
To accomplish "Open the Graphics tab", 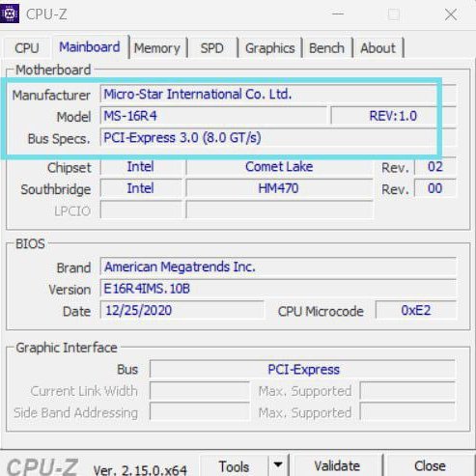I will coord(270,48).
